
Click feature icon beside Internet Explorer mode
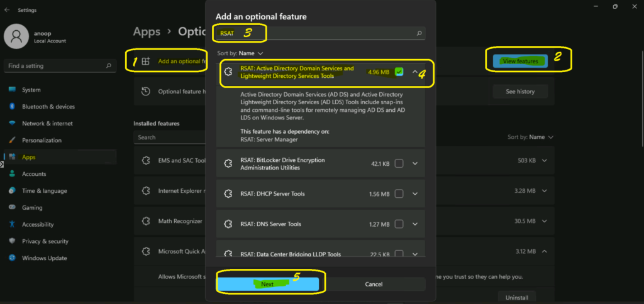point(145,191)
